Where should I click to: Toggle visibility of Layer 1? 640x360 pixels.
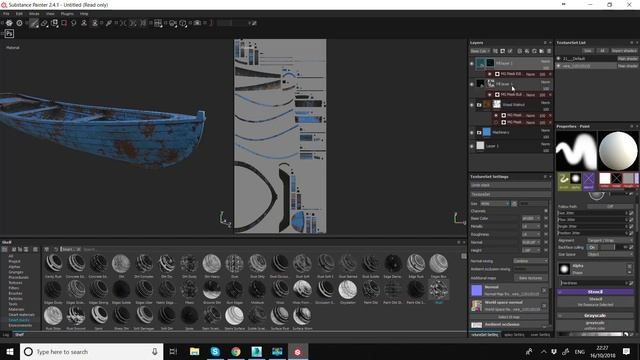(472, 146)
